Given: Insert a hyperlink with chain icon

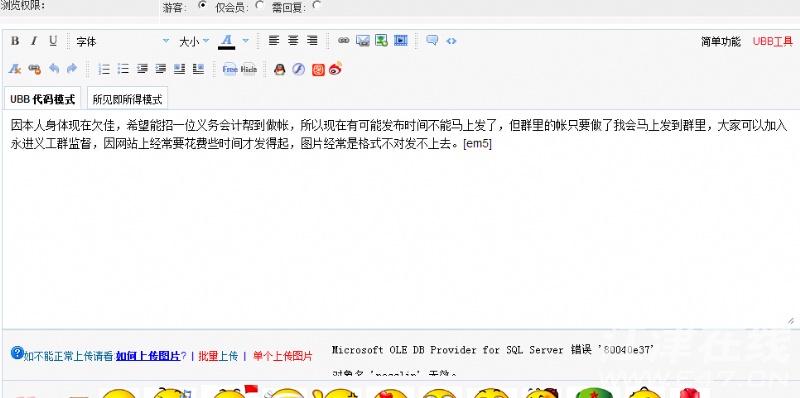Looking at the screenshot, I should [x=343, y=41].
